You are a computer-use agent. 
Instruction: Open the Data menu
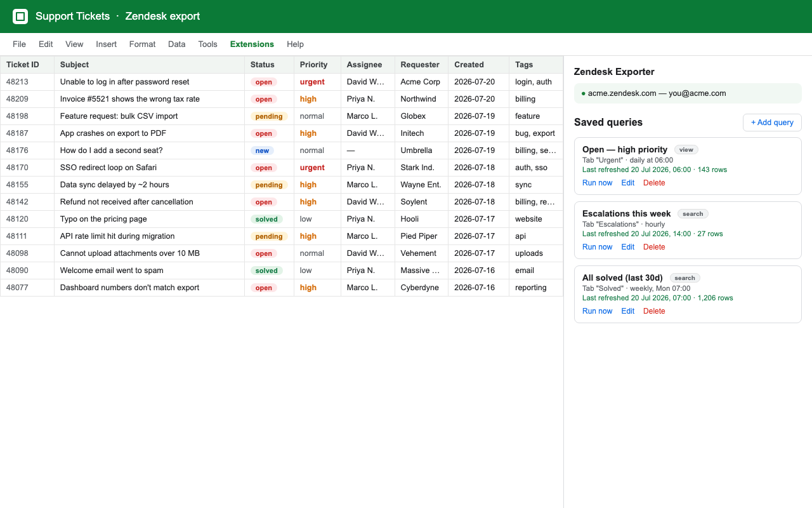coord(177,44)
